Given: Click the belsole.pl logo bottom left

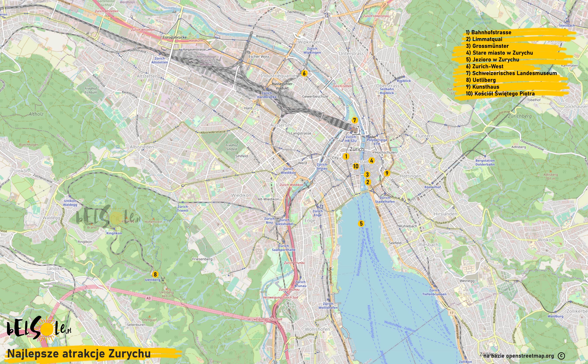Looking at the screenshot, I should click(39, 329).
